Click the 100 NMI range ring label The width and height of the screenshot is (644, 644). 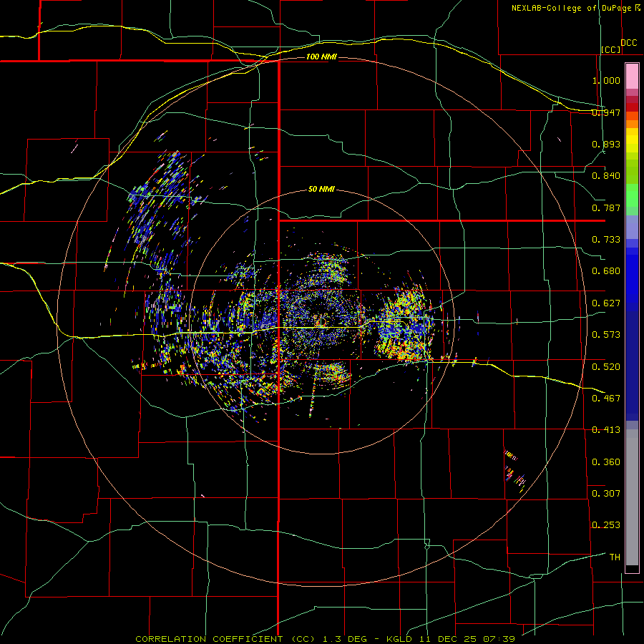click(x=321, y=57)
